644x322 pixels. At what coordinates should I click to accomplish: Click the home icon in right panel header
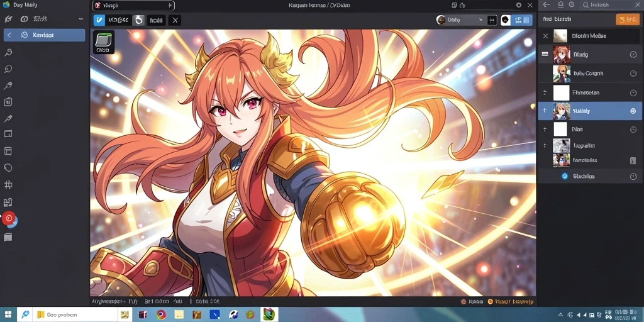560,5
